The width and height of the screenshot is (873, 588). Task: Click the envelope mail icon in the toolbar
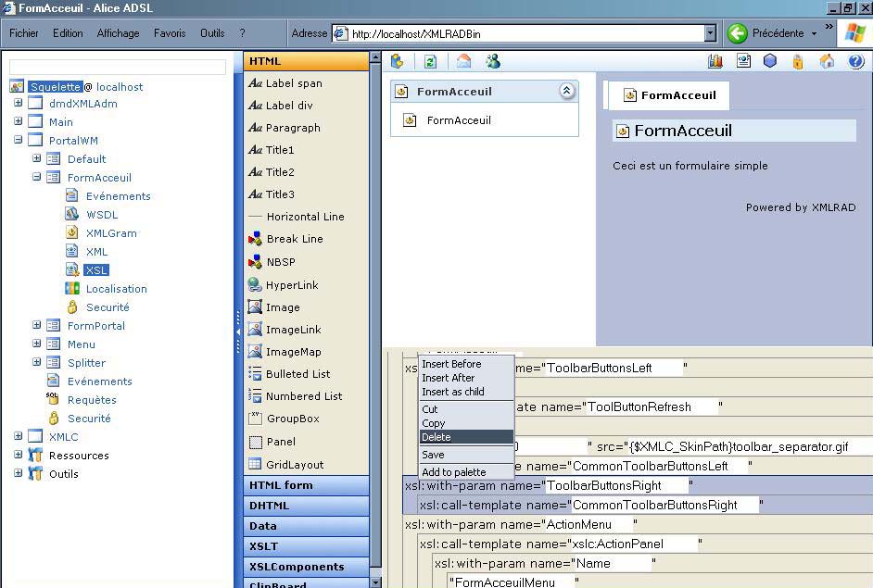click(463, 61)
